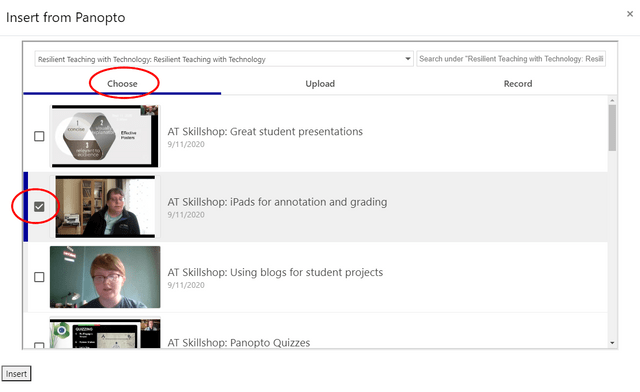Click title AT Skillshop: iPads for annotation and grading

point(277,202)
